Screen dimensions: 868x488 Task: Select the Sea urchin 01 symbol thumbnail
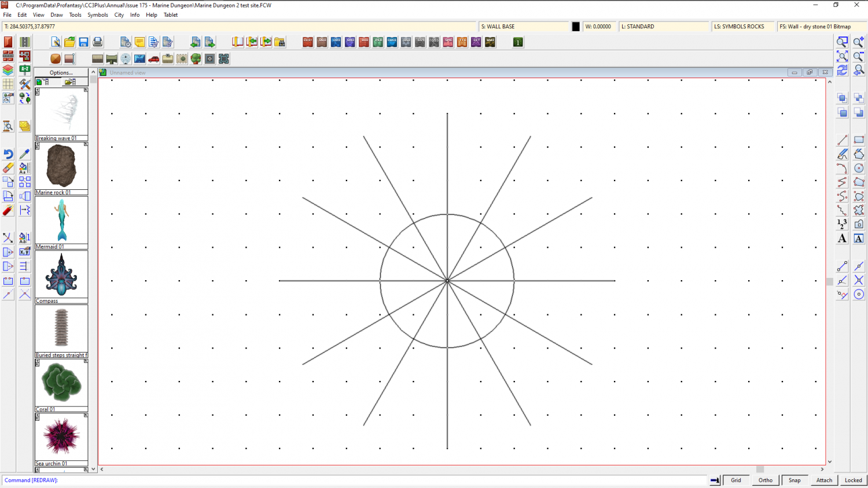pyautogui.click(x=61, y=437)
